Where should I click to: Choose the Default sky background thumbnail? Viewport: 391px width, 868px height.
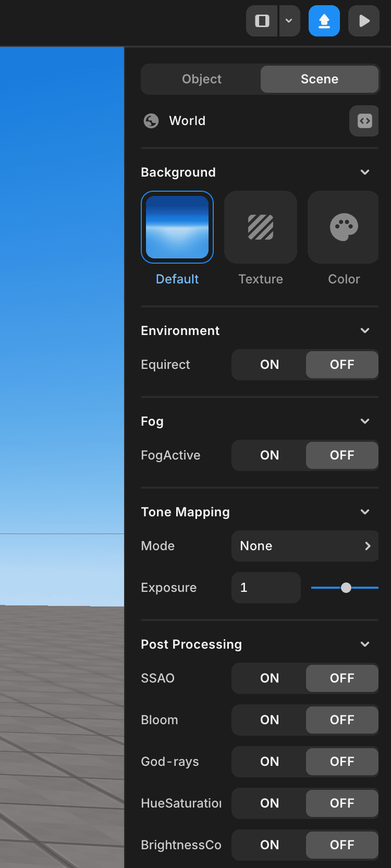pos(177,227)
